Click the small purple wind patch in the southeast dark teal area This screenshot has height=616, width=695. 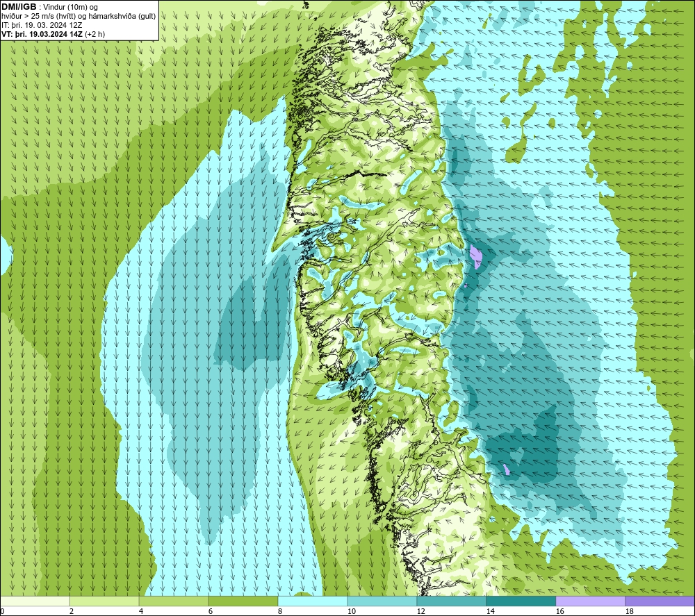click(x=507, y=469)
